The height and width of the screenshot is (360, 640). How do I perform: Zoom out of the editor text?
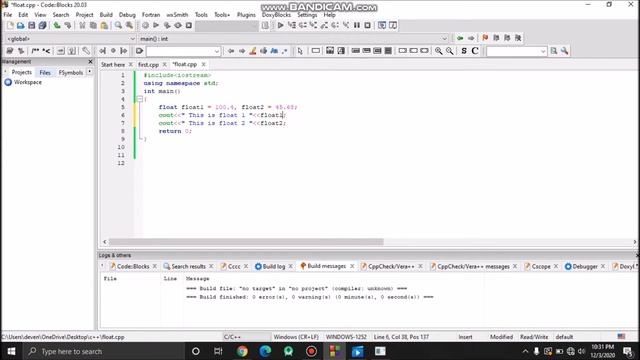449,51
